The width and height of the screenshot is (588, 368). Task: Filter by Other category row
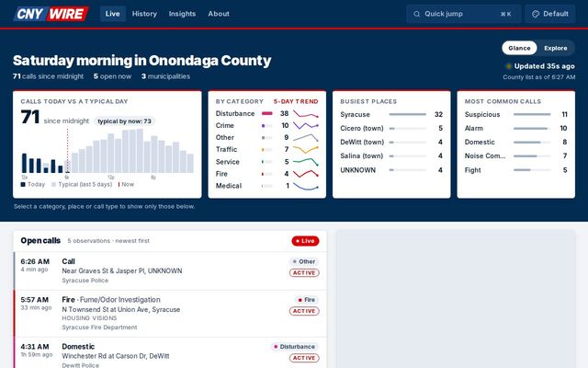(267, 137)
